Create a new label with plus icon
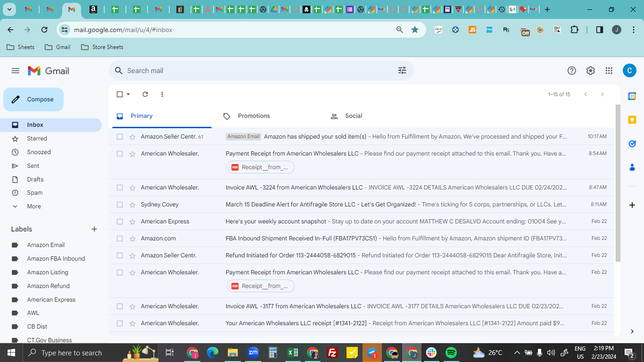 [94, 229]
